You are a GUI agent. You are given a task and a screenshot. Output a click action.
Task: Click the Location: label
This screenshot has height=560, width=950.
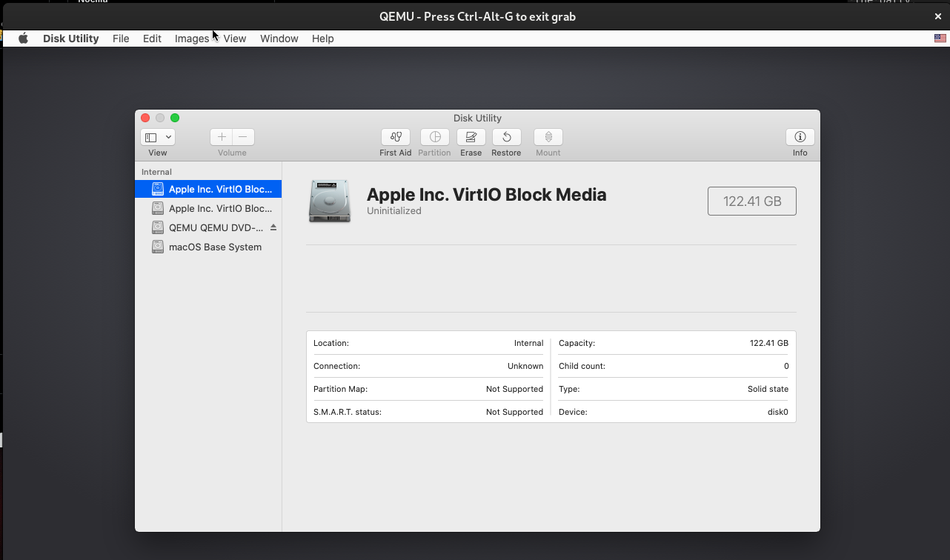pyautogui.click(x=331, y=343)
